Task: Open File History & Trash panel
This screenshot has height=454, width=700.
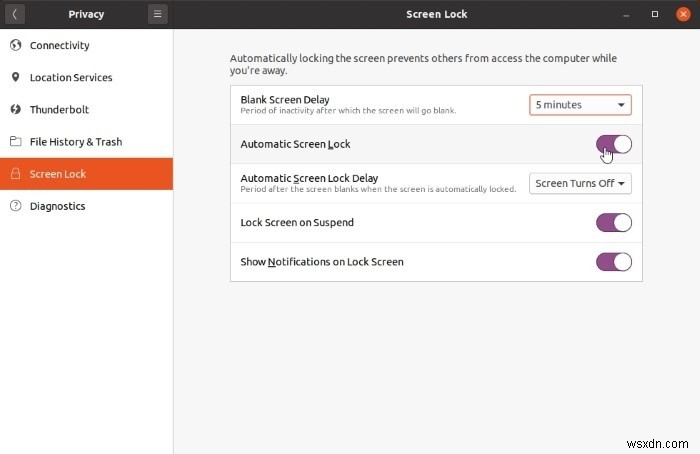Action: tap(87, 142)
